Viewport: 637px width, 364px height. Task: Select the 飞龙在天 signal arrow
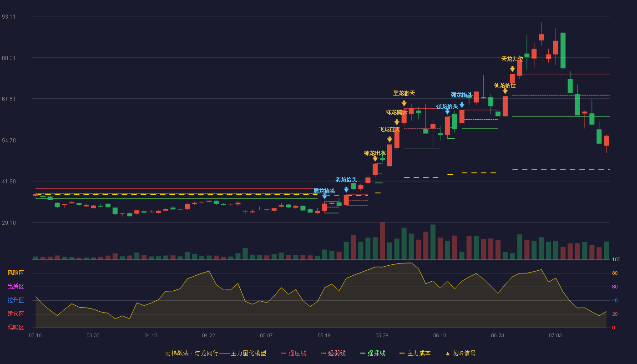[x=389, y=140]
